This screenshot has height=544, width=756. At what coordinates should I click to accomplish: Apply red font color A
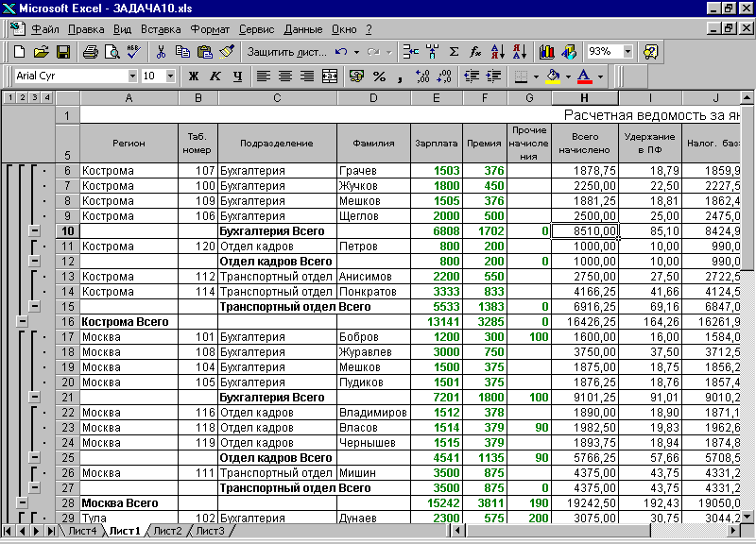[584, 76]
